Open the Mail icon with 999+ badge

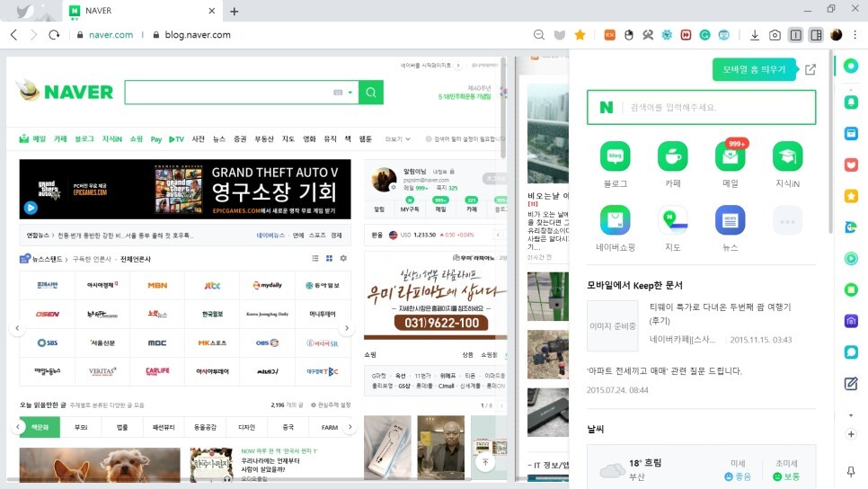pyautogui.click(x=731, y=156)
